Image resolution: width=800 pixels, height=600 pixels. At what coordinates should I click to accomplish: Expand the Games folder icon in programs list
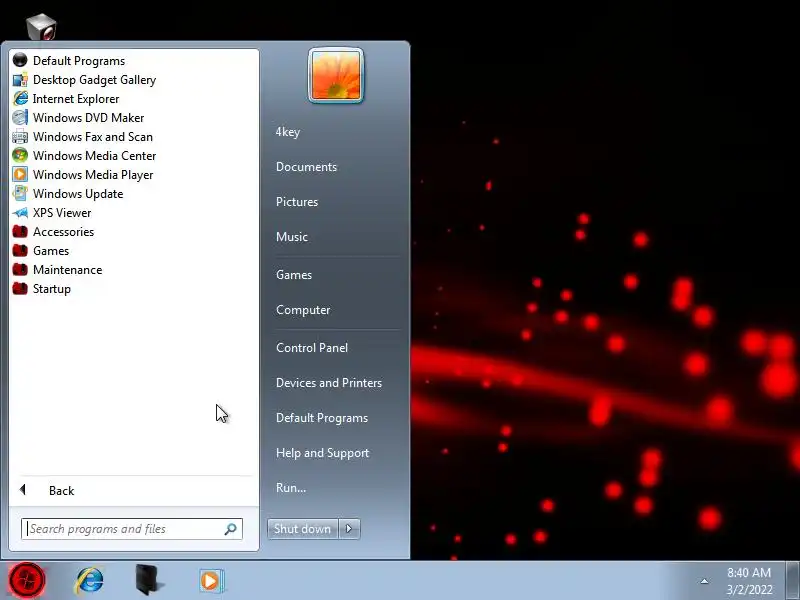click(20, 251)
